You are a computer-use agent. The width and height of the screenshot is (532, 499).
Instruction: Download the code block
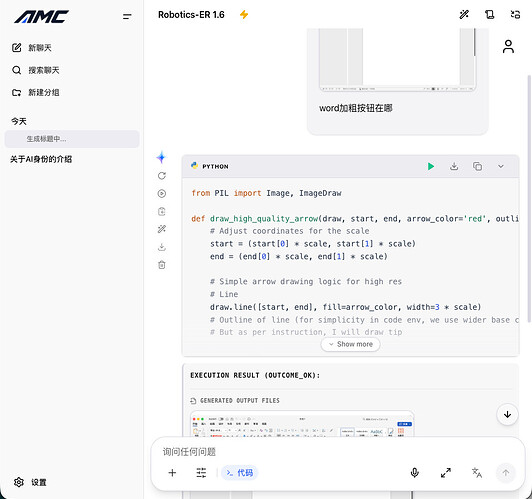tap(454, 166)
